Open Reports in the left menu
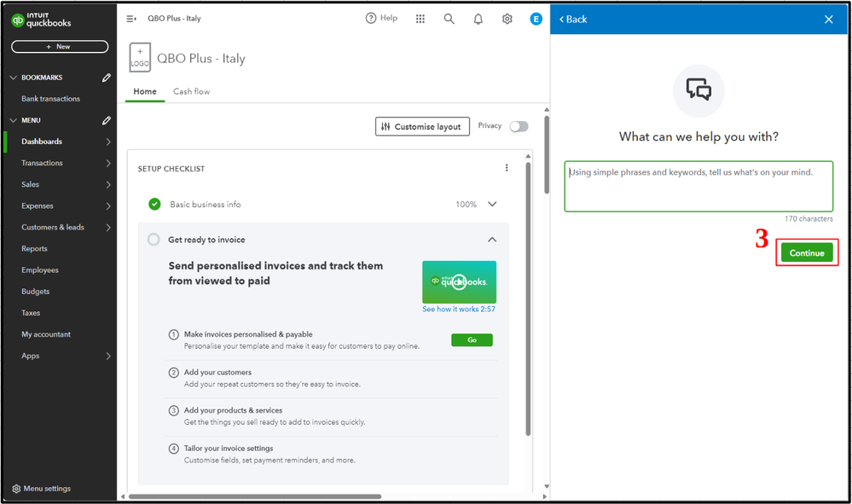The height and width of the screenshot is (504, 852). click(x=34, y=249)
